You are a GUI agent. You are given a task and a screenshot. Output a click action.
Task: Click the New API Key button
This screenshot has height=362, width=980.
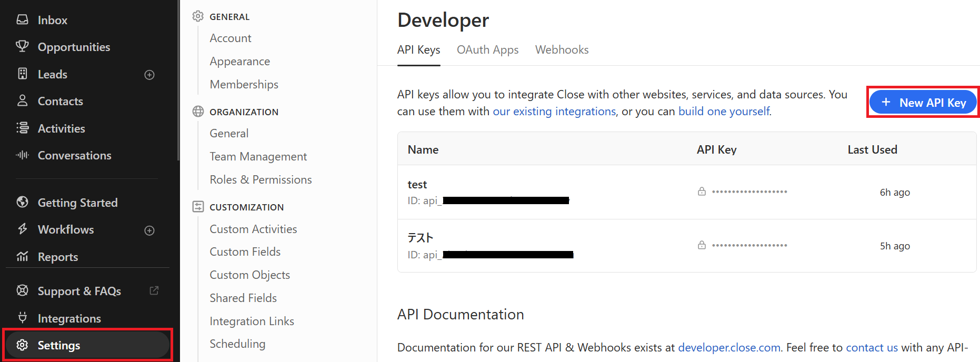coord(923,103)
